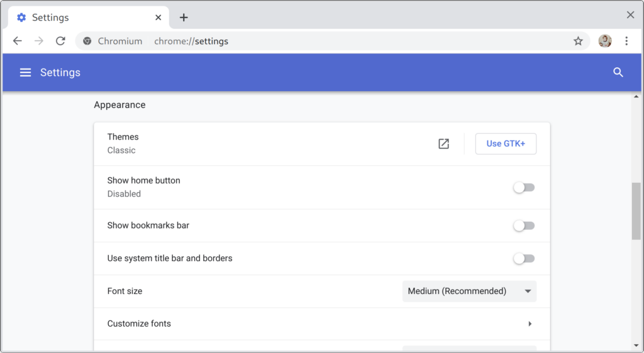Expand Customize fonts with the arrow

(530, 324)
